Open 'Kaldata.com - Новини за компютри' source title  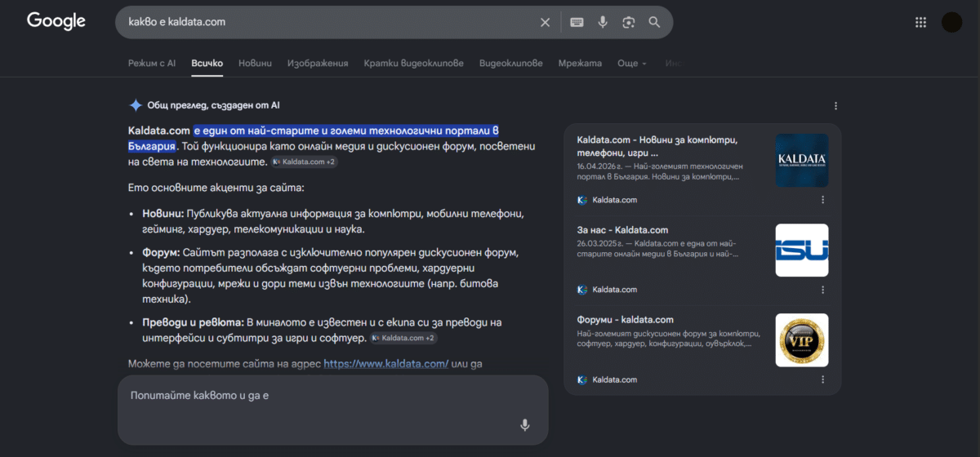[657, 146]
